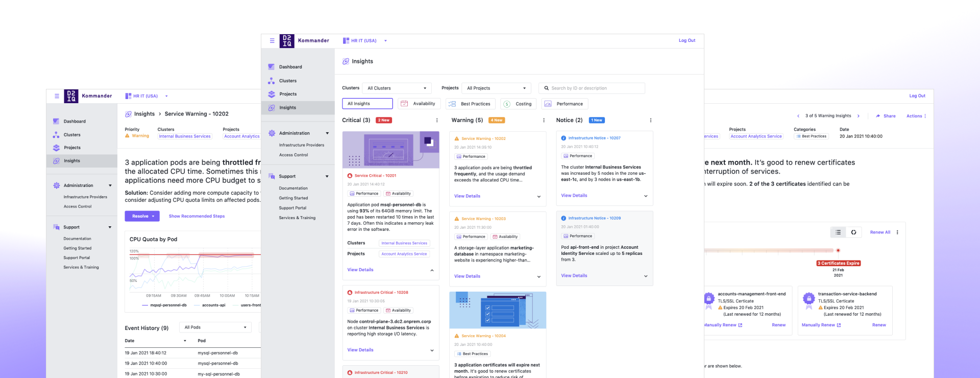Click the Share arrow icon
Screen dimensions: 980x378
point(878,116)
